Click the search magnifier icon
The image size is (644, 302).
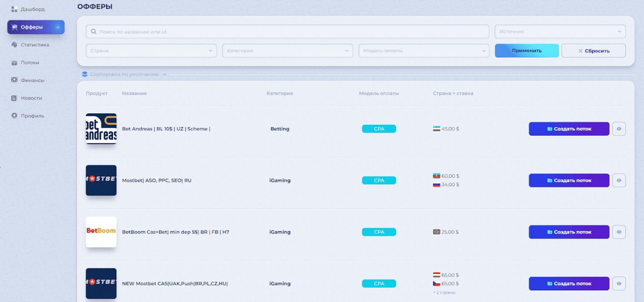(94, 32)
